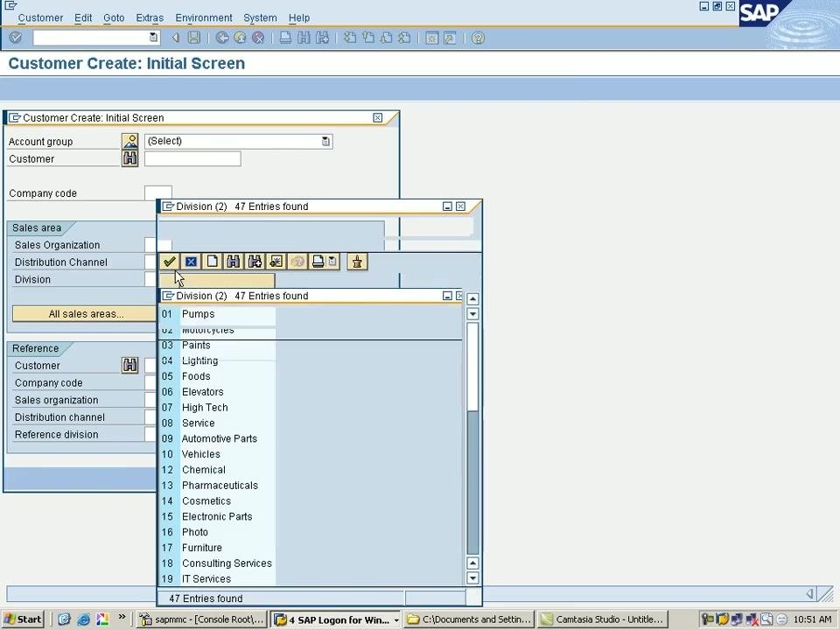
Task: Click the Print icon in Division dialog toolbar
Action: point(318,262)
